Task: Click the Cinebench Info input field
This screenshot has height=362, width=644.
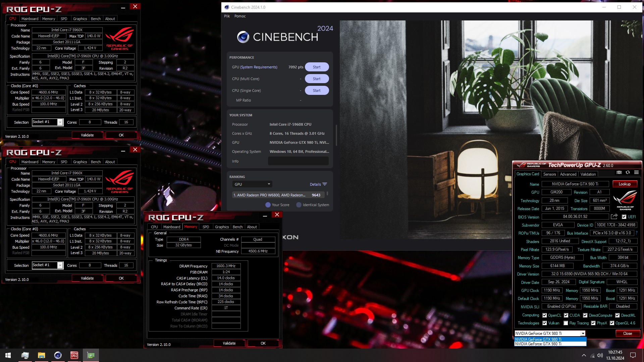Action: click(298, 161)
